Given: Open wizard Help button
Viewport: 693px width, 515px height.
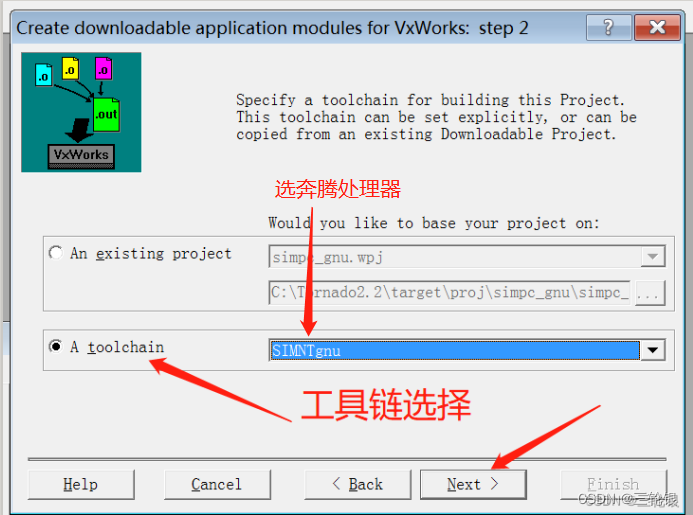Looking at the screenshot, I should click(81, 484).
